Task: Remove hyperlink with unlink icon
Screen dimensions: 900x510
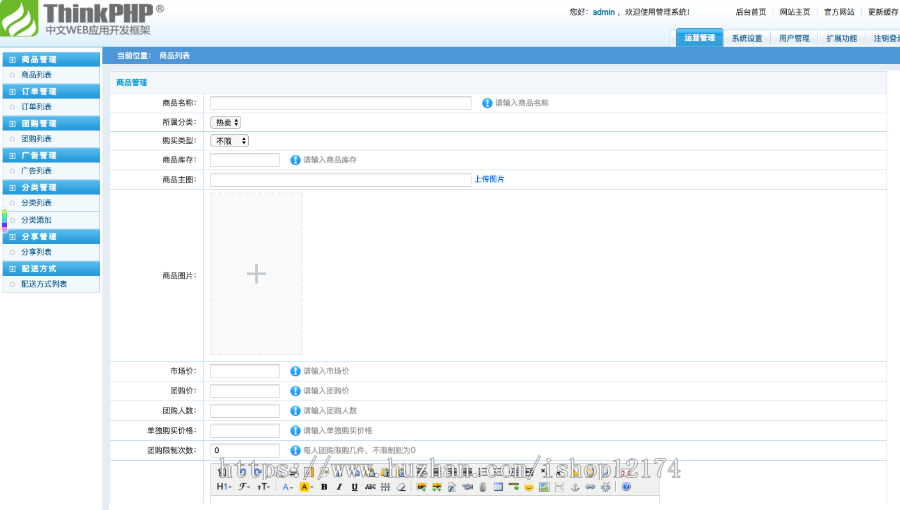Action: (x=606, y=487)
